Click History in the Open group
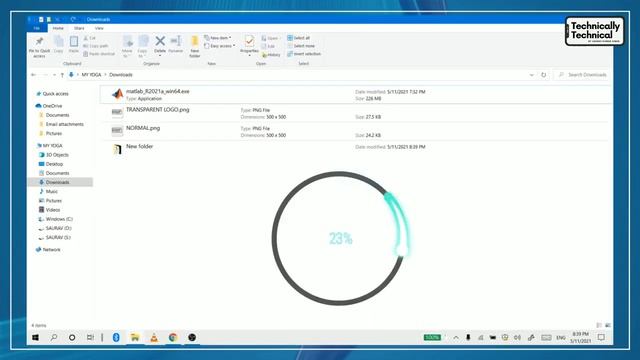The height and width of the screenshot is (360, 640). pos(271,55)
